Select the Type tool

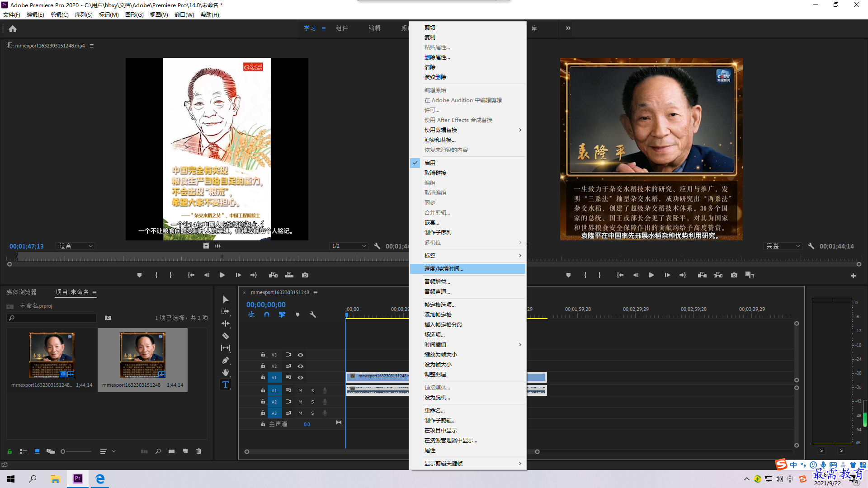(x=226, y=385)
